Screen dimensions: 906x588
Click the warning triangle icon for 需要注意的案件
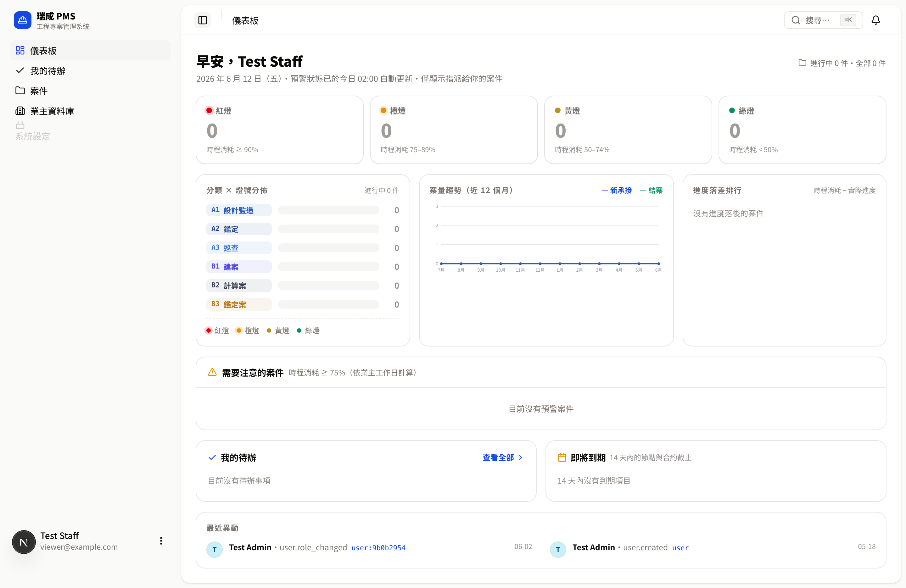tap(212, 372)
